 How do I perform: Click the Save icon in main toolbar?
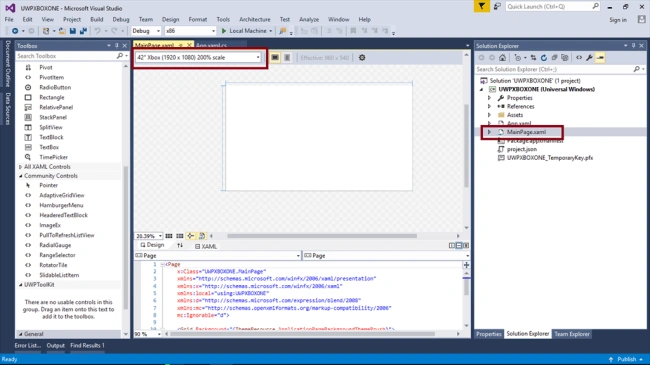click(x=73, y=31)
